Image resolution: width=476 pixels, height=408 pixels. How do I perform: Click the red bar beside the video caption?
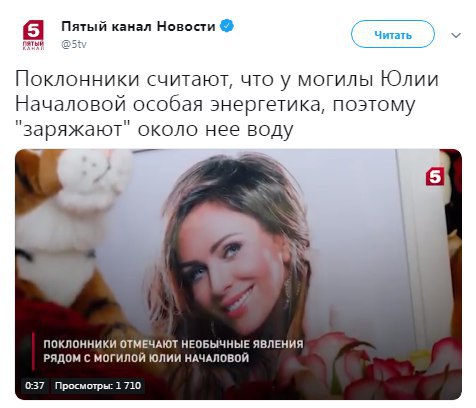click(33, 351)
